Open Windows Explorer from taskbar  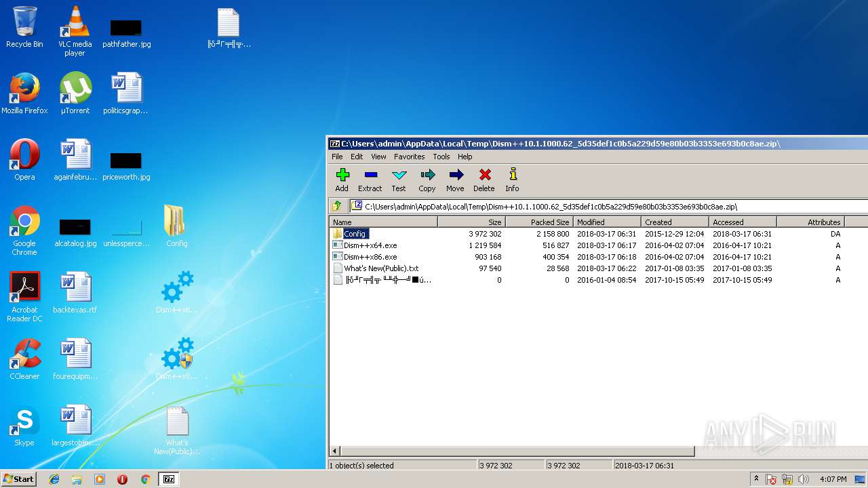77,479
